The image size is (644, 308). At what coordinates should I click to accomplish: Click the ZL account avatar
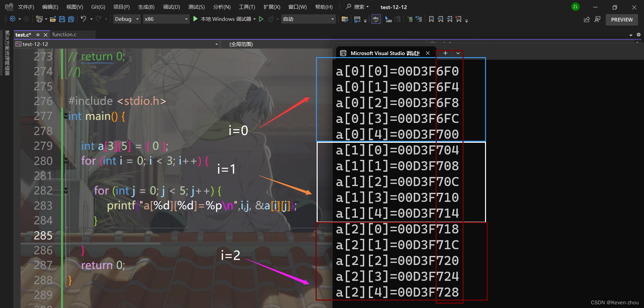(x=575, y=7)
